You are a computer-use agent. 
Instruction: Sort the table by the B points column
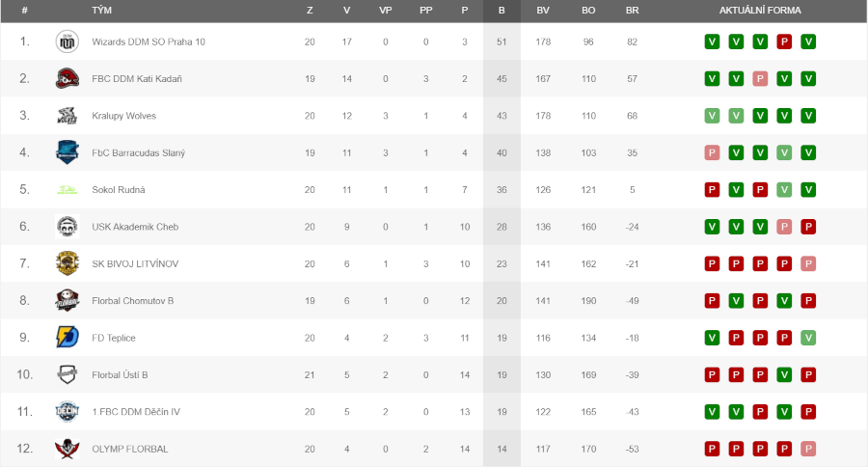(x=502, y=11)
